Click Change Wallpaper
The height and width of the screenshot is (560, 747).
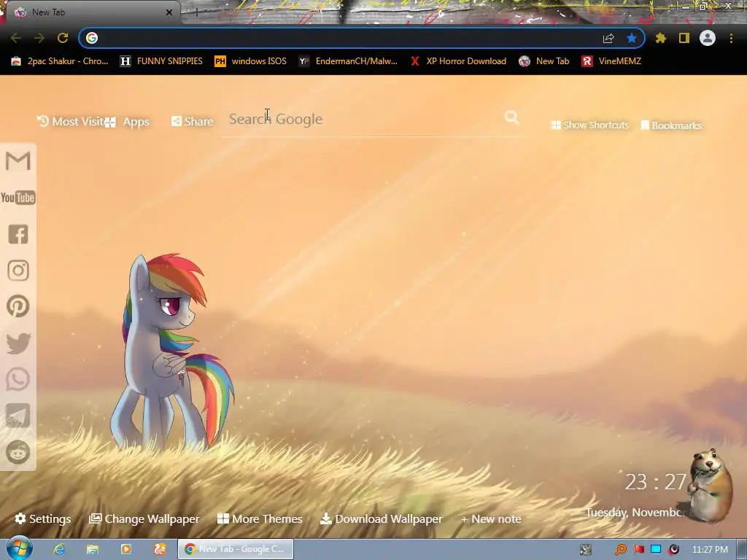[x=144, y=518]
